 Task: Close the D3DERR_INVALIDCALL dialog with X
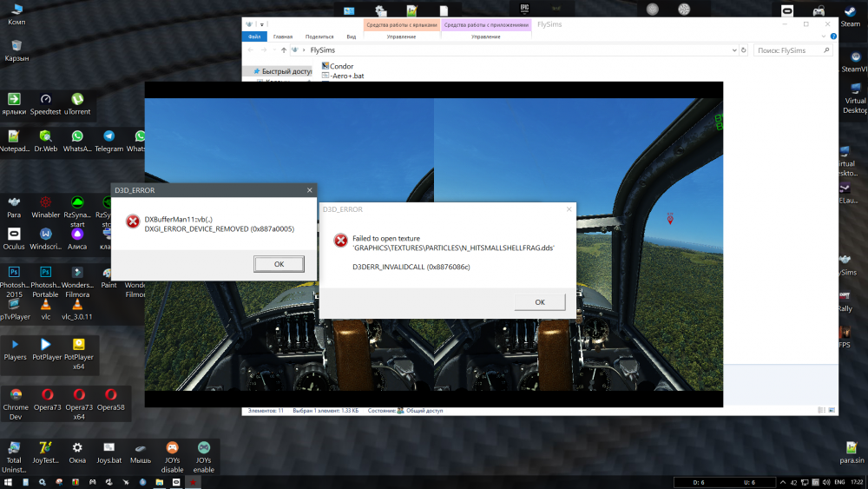(569, 209)
